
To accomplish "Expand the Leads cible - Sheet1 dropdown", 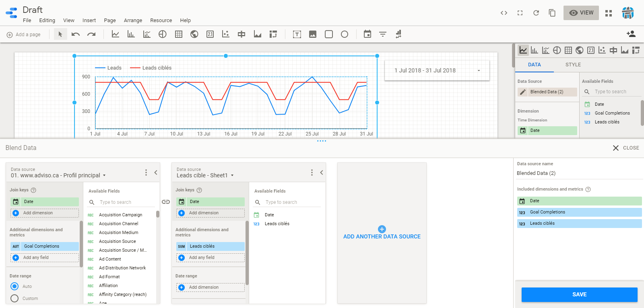I will click(x=232, y=175).
